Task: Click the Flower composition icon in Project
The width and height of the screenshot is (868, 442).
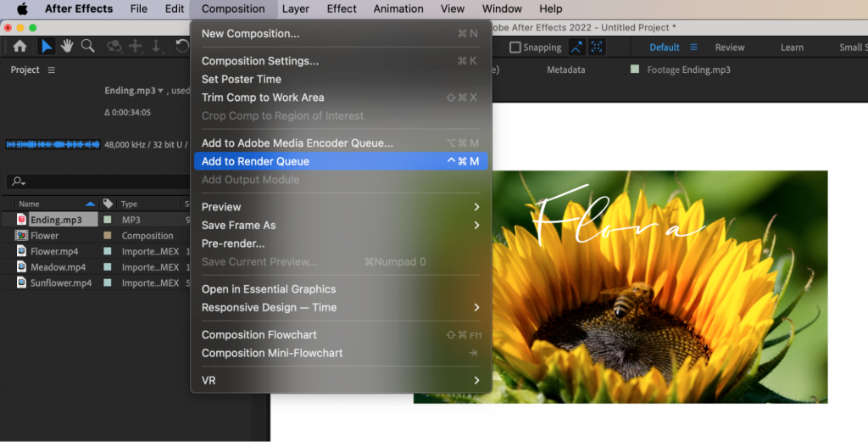Action: (22, 236)
